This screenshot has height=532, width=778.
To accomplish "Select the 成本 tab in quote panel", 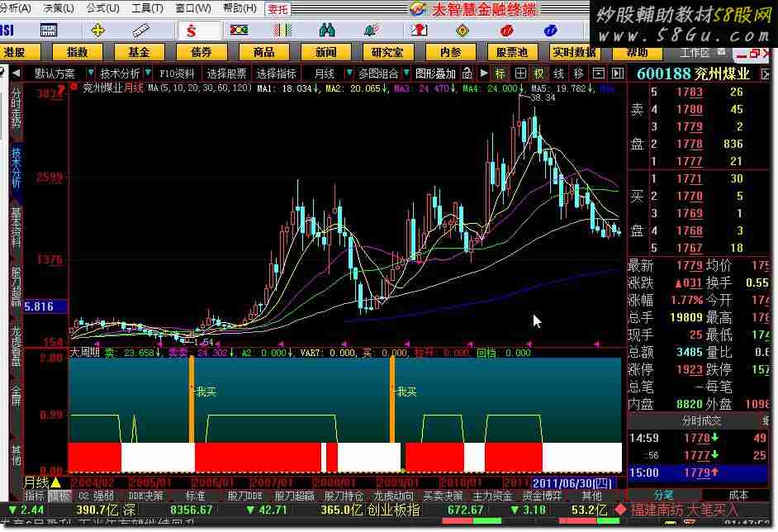I will click(x=738, y=495).
